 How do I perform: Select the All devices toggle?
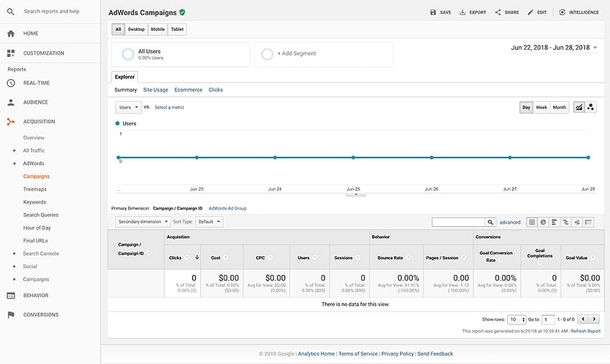click(118, 29)
